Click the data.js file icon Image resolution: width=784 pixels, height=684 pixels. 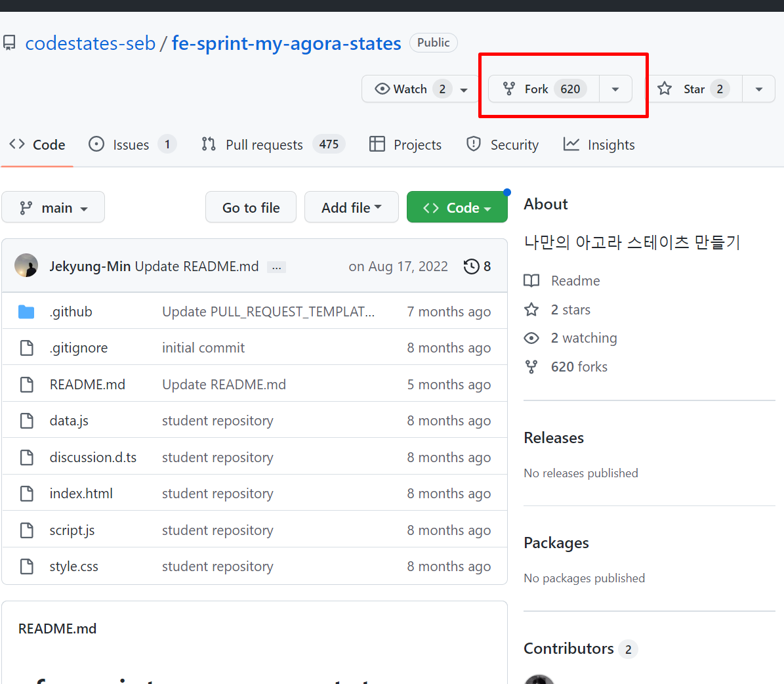coord(26,421)
